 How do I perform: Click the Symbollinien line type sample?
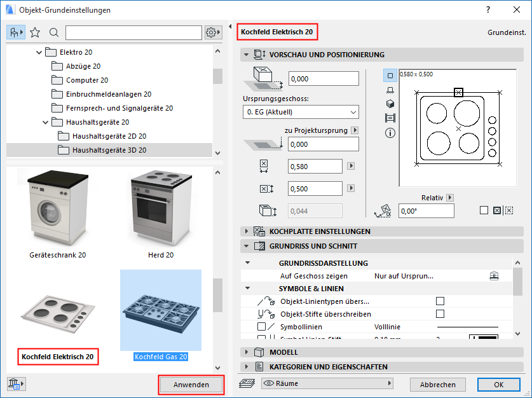click(468, 327)
